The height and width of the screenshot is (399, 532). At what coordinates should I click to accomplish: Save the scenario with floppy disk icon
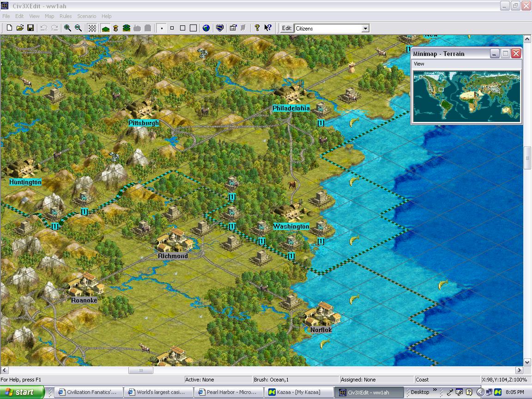[30, 28]
